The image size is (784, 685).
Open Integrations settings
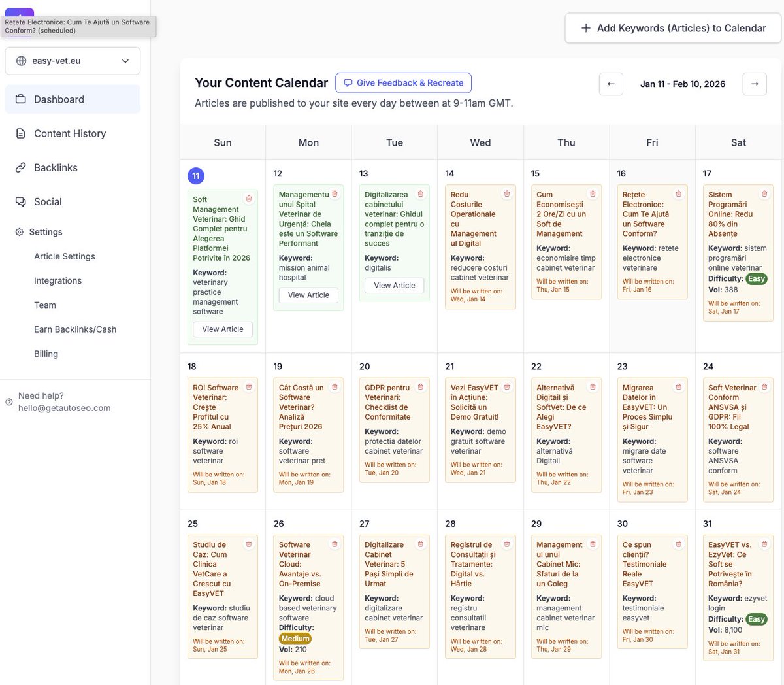click(57, 280)
